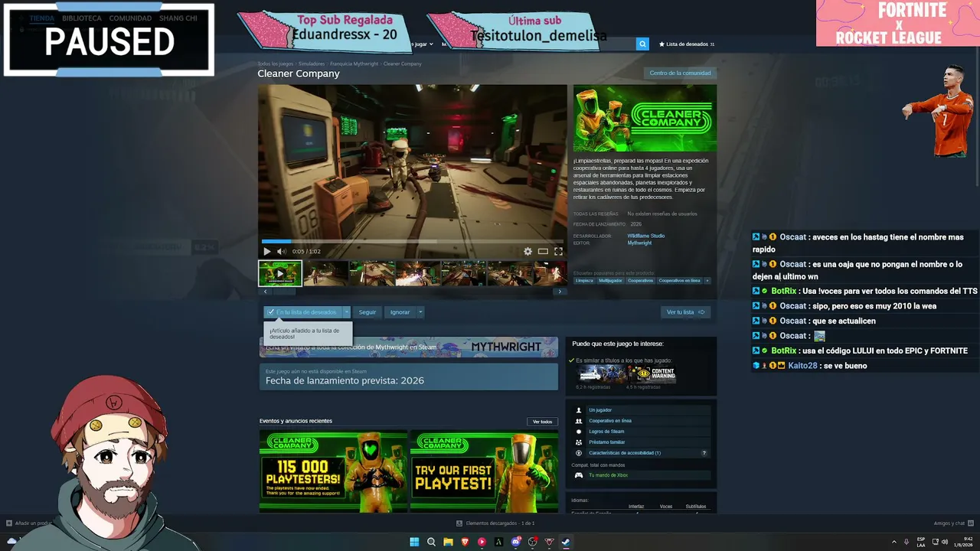Open Windows taskbar Search
The height and width of the screenshot is (551, 980).
pos(431,542)
